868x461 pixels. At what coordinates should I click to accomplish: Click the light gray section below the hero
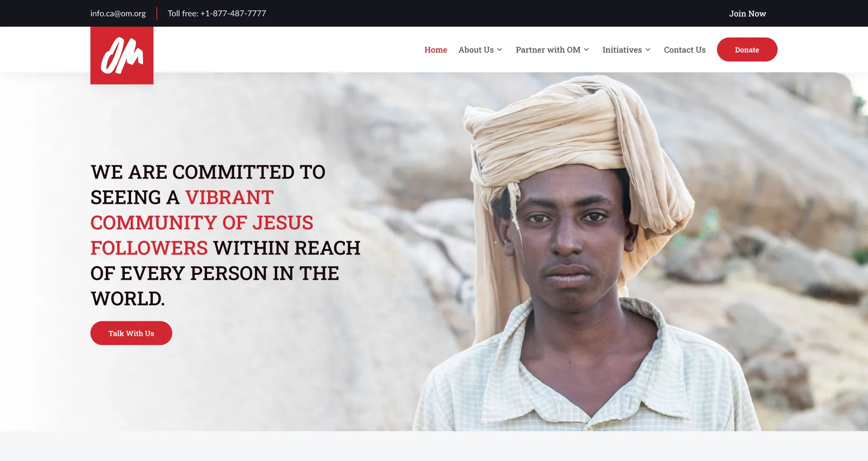pyautogui.click(x=434, y=446)
